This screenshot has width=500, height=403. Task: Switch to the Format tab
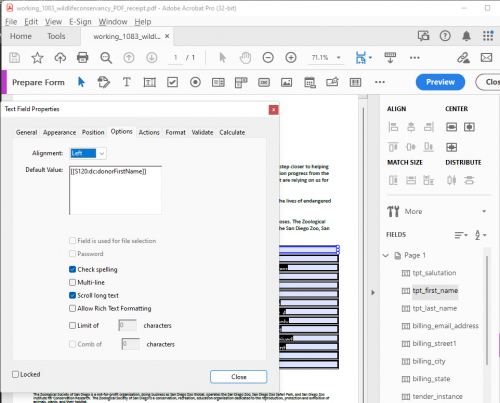[175, 132]
